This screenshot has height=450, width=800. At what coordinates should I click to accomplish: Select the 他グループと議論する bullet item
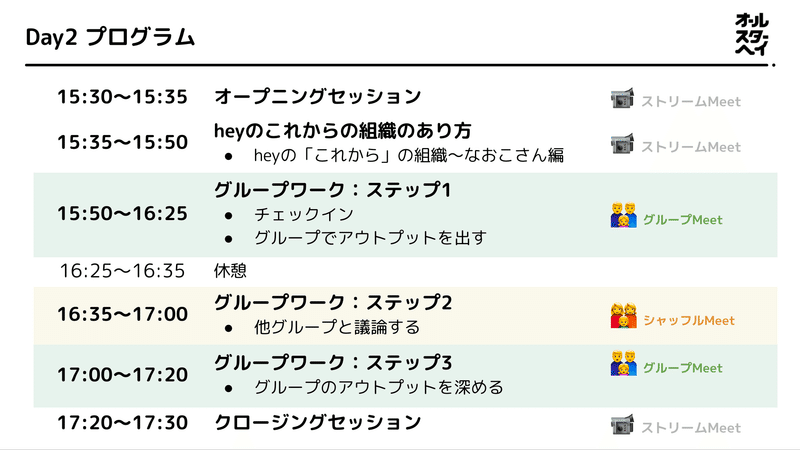pyautogui.click(x=337, y=327)
